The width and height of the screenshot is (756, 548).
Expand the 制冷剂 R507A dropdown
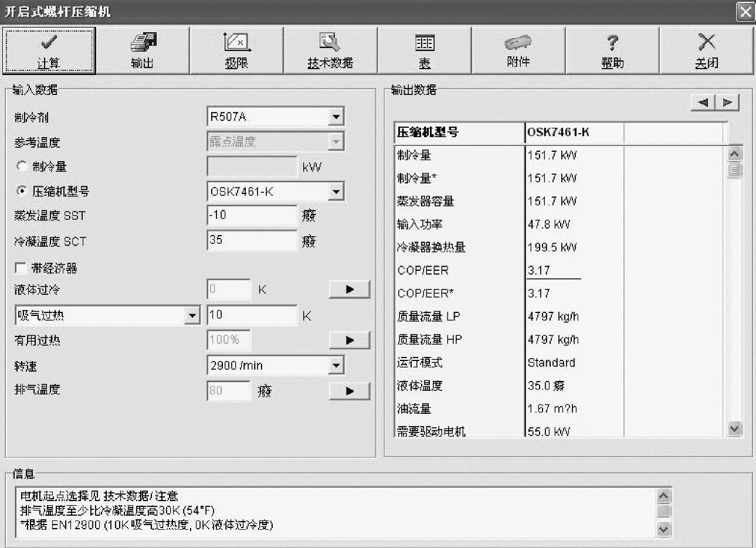pos(335,117)
